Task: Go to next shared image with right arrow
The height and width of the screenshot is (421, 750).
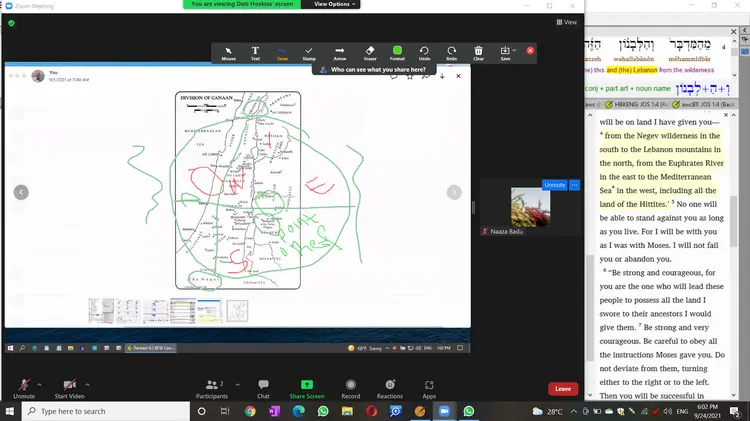Action: click(454, 192)
